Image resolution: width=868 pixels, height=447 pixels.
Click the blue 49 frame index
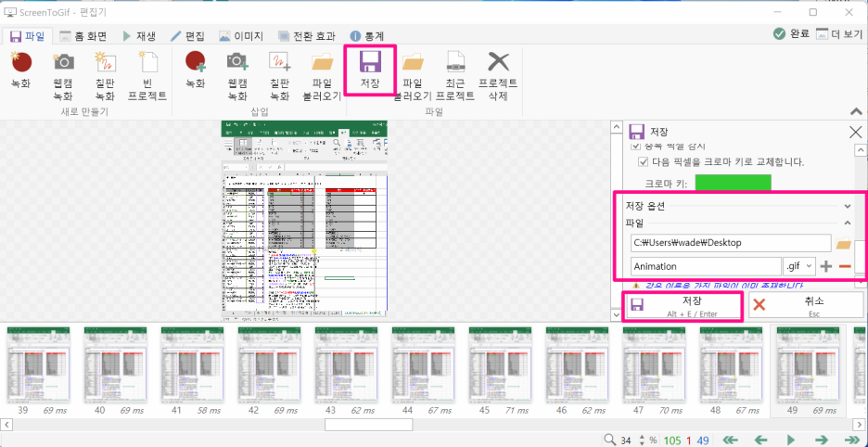coord(703,441)
